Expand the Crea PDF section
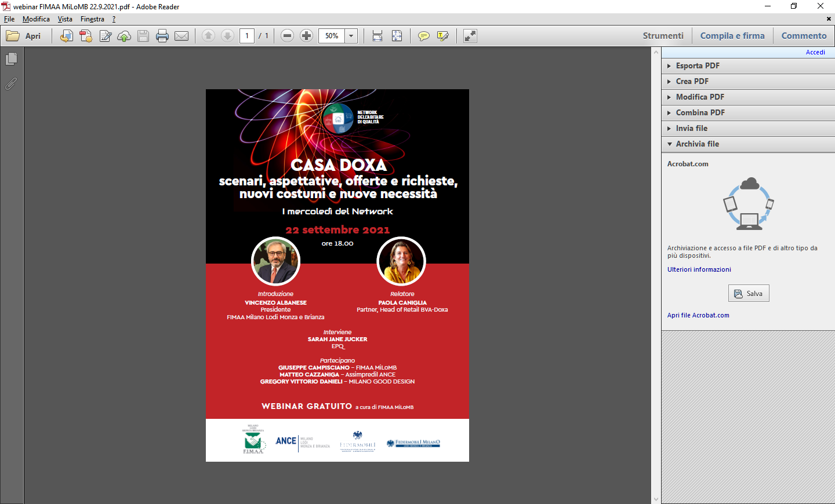Screen dimensions: 835x504 (748, 81)
